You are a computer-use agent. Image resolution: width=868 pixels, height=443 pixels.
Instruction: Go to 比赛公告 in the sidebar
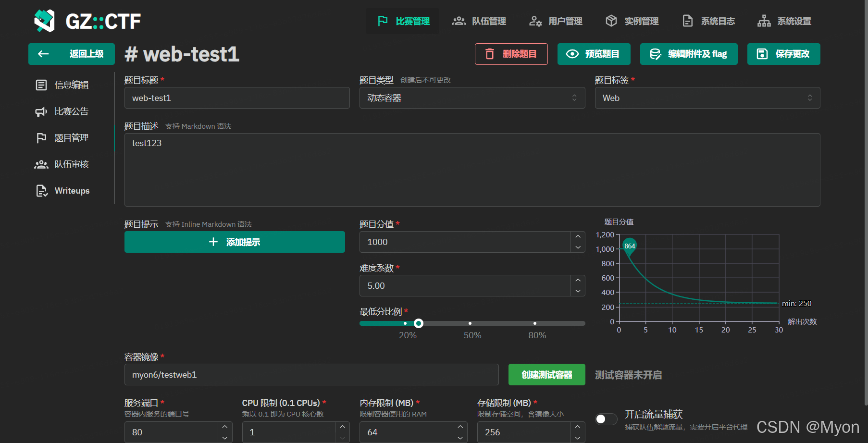pyautogui.click(x=71, y=111)
